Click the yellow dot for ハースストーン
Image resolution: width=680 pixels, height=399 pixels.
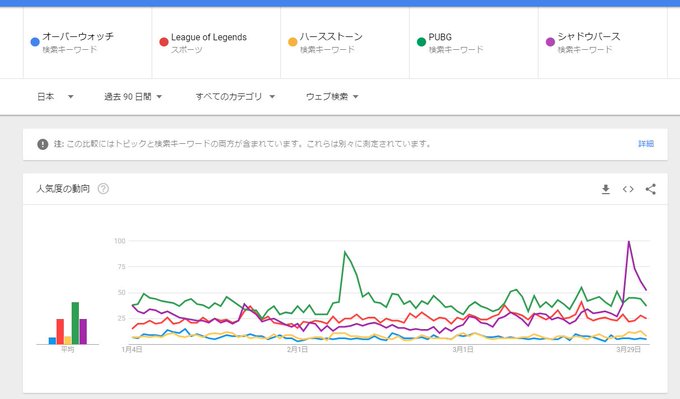point(293,42)
